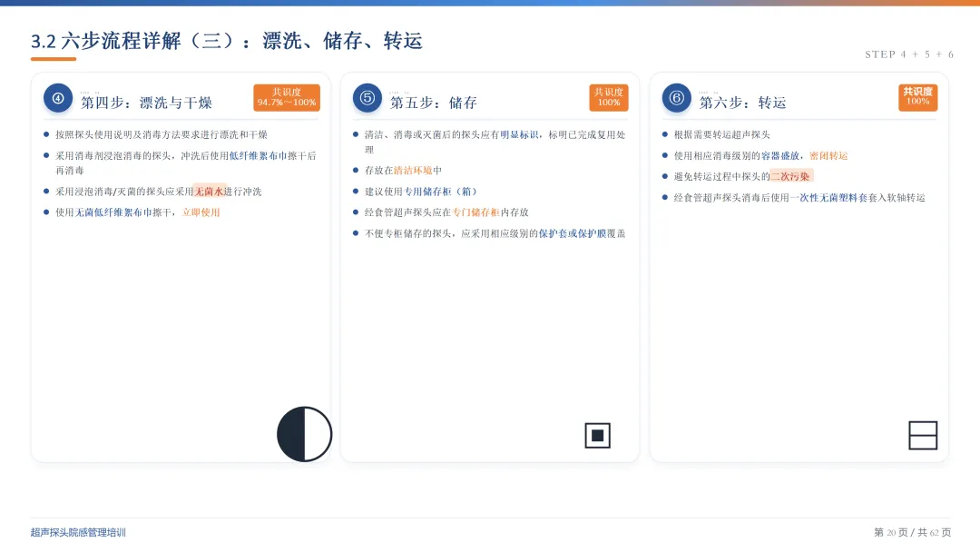Click highlighted term 二次污染

tap(790, 176)
